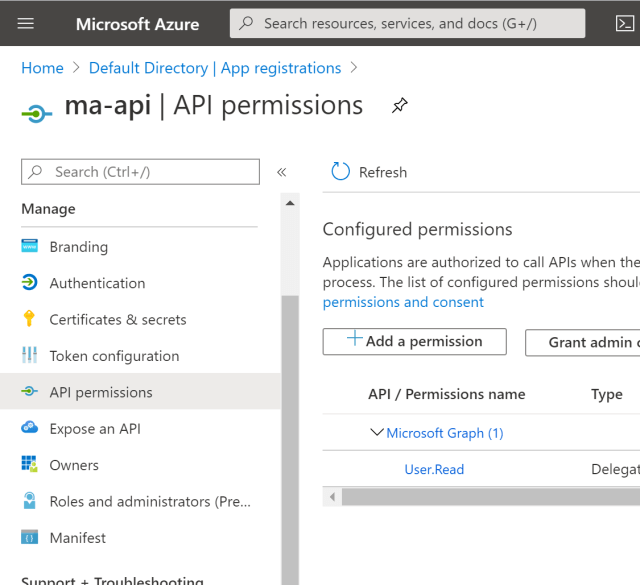Click Add a permission button
The width and height of the screenshot is (640, 585).
click(x=414, y=341)
